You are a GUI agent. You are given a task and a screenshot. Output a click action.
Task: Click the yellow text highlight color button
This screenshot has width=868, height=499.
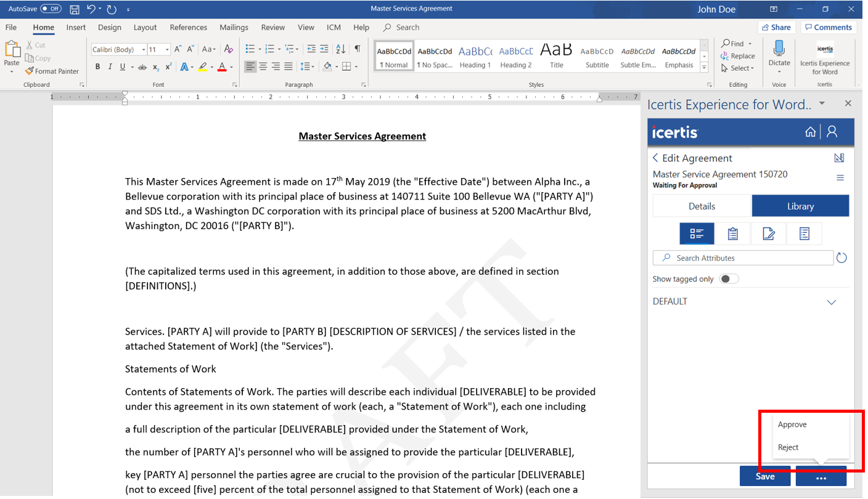point(202,67)
